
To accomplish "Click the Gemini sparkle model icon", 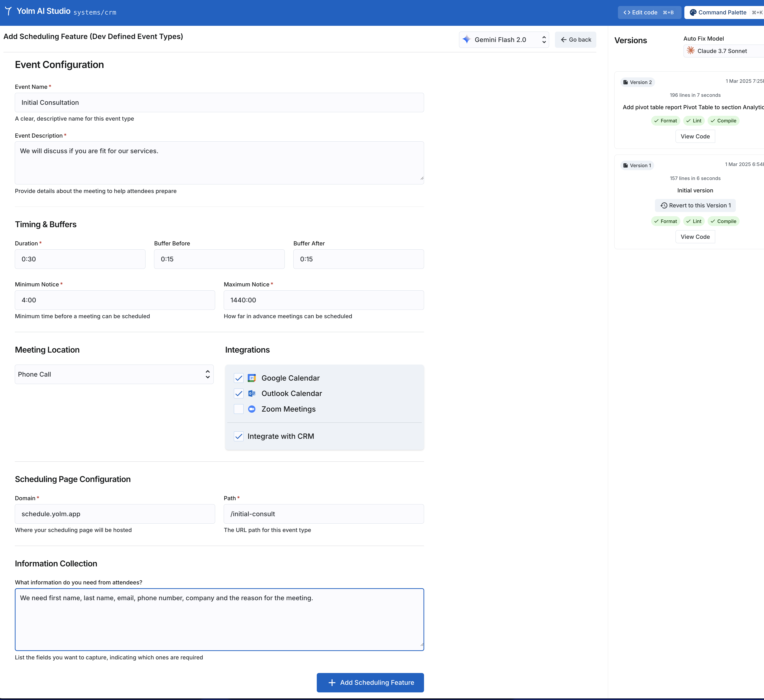I will click(466, 39).
